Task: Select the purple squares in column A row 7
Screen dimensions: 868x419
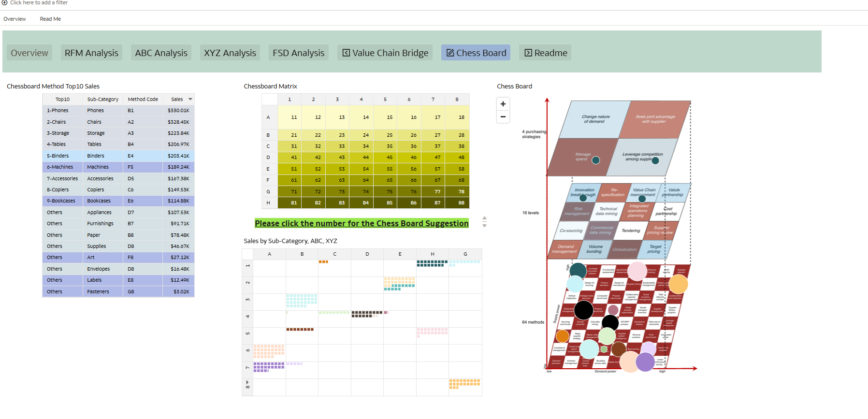Action: (269, 367)
